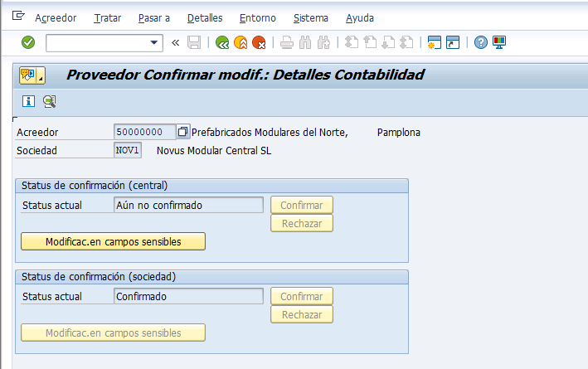Viewport: 588px width, 369px height.
Task: Click the Find binoculars icon
Action: (305, 42)
